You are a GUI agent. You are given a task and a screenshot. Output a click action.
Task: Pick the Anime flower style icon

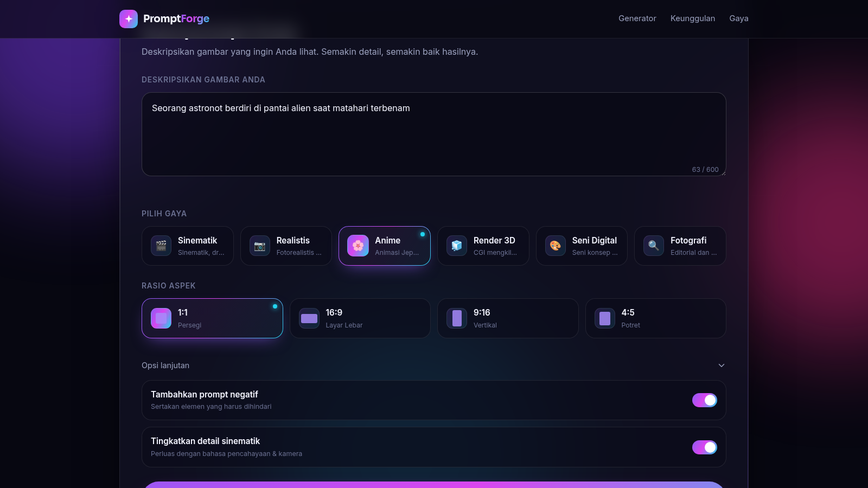click(x=358, y=246)
